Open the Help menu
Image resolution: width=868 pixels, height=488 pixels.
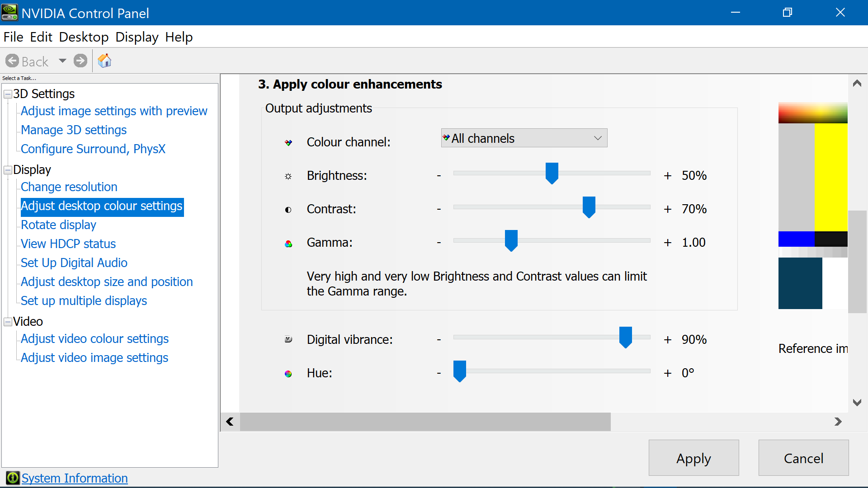[x=179, y=37]
